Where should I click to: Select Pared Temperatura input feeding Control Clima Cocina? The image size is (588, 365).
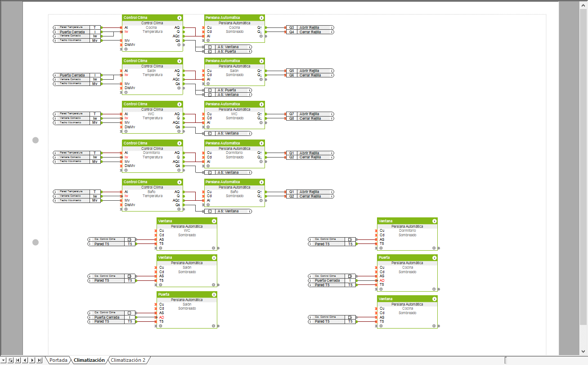click(71, 27)
